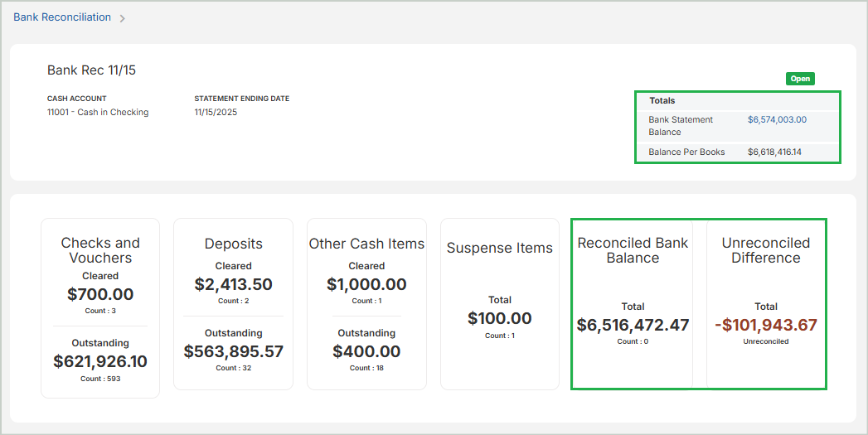Select the Checks and Vouchers card heading
868x435 pixels.
point(100,250)
